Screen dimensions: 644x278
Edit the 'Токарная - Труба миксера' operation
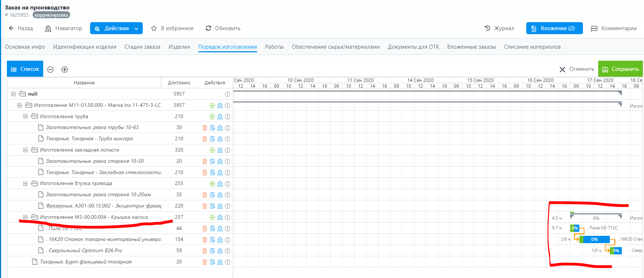click(212, 139)
